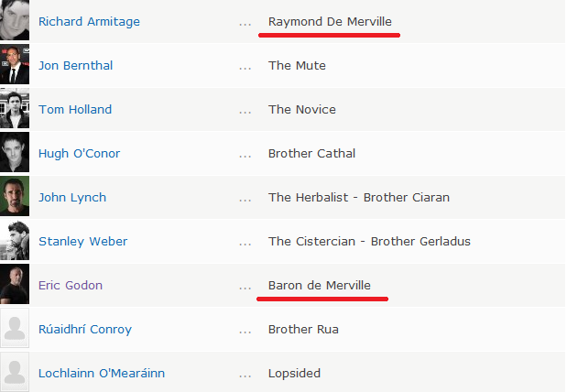Image resolution: width=567 pixels, height=392 pixels.
Task: Click Stanley Weber's photo thumbnail
Action: 15,240
